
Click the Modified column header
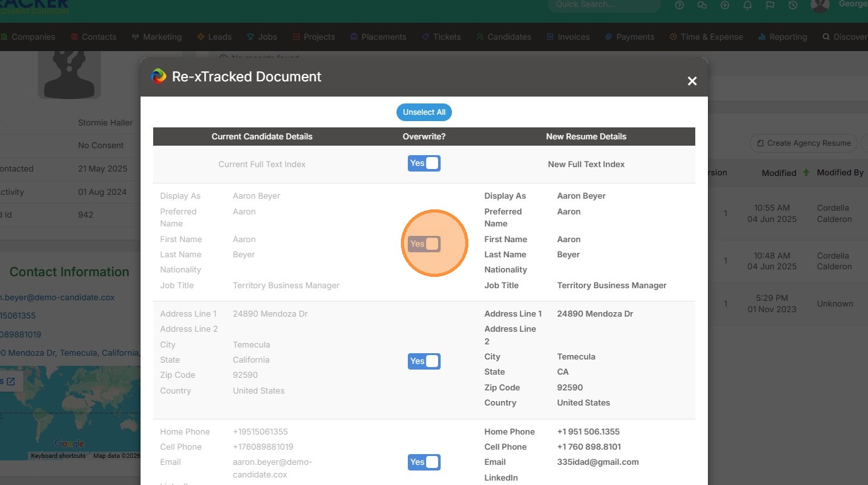(779, 173)
